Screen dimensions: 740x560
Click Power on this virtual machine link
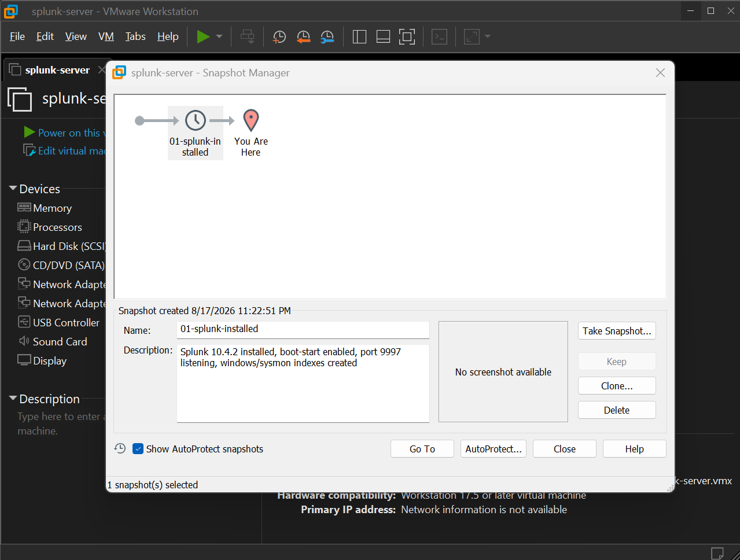(x=65, y=132)
